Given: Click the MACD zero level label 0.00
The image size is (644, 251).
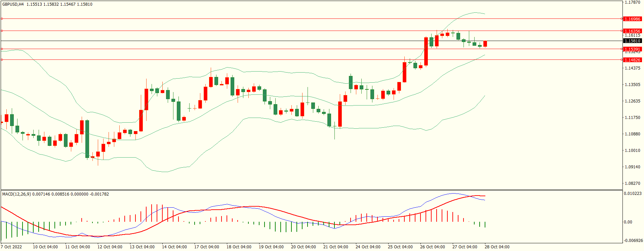Looking at the screenshot, I should [628, 222].
